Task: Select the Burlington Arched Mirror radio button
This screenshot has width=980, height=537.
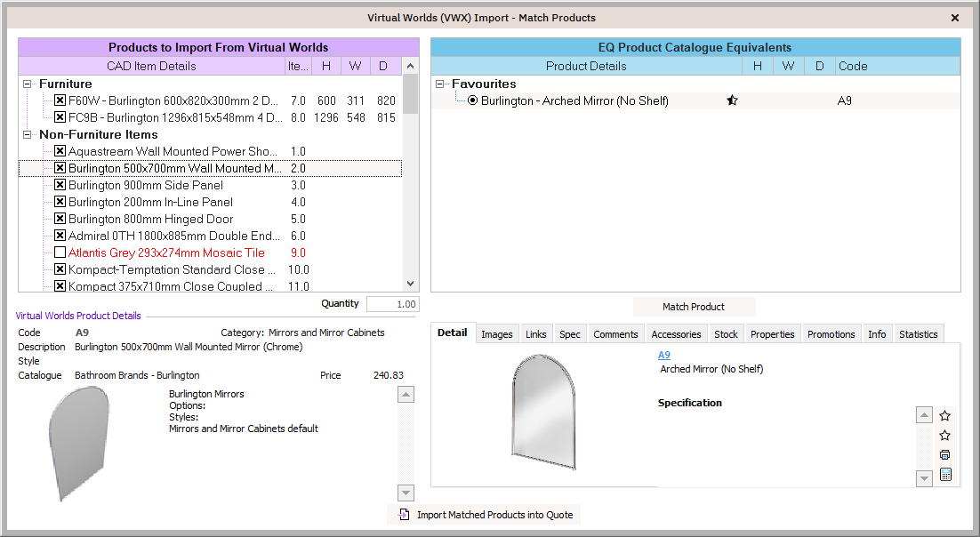Action: pyautogui.click(x=473, y=101)
